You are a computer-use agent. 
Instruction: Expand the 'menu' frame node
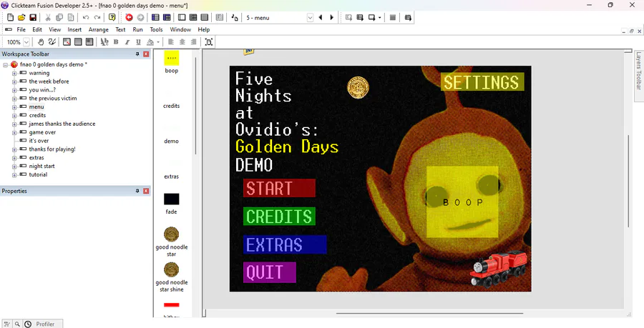pos(14,107)
